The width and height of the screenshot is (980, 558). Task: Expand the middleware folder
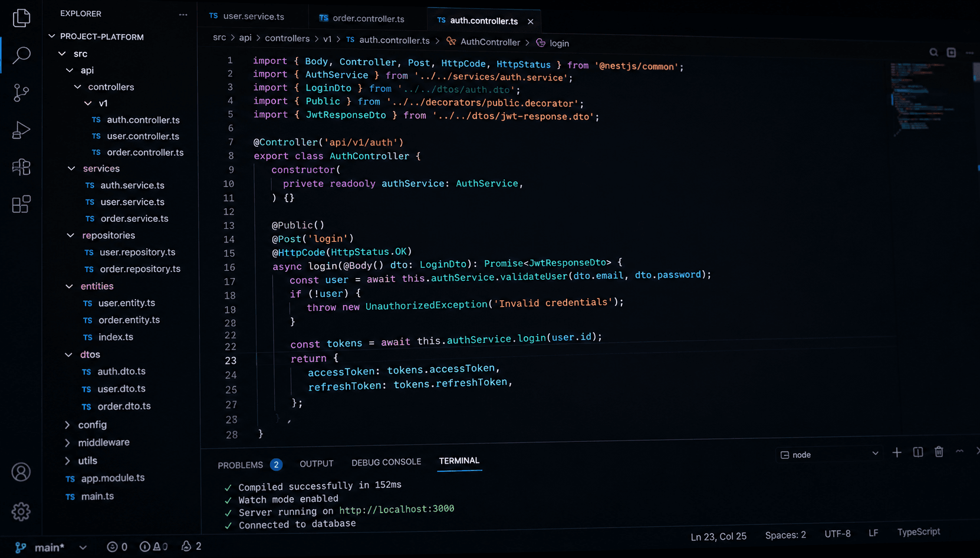pos(67,442)
